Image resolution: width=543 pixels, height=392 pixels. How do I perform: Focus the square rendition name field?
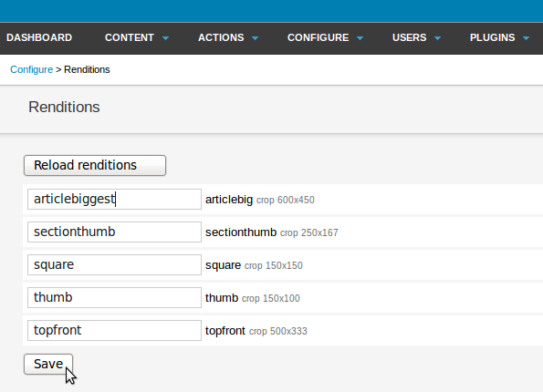coord(114,264)
